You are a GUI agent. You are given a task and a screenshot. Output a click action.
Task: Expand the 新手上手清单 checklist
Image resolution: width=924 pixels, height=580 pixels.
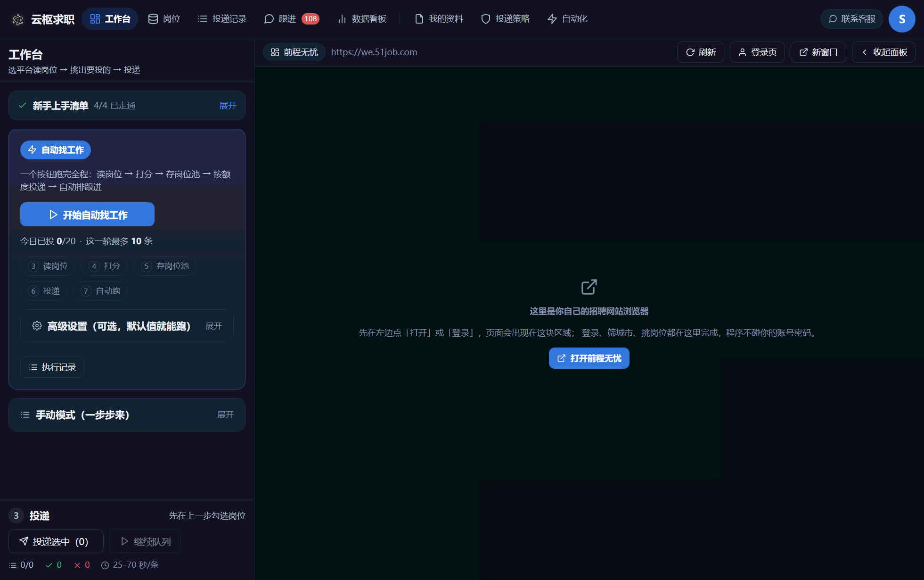pyautogui.click(x=228, y=106)
